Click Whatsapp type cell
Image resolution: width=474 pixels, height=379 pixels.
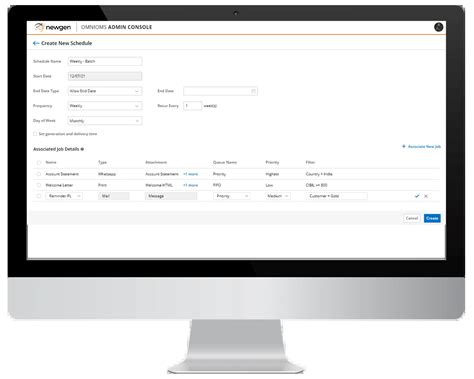pyautogui.click(x=107, y=174)
